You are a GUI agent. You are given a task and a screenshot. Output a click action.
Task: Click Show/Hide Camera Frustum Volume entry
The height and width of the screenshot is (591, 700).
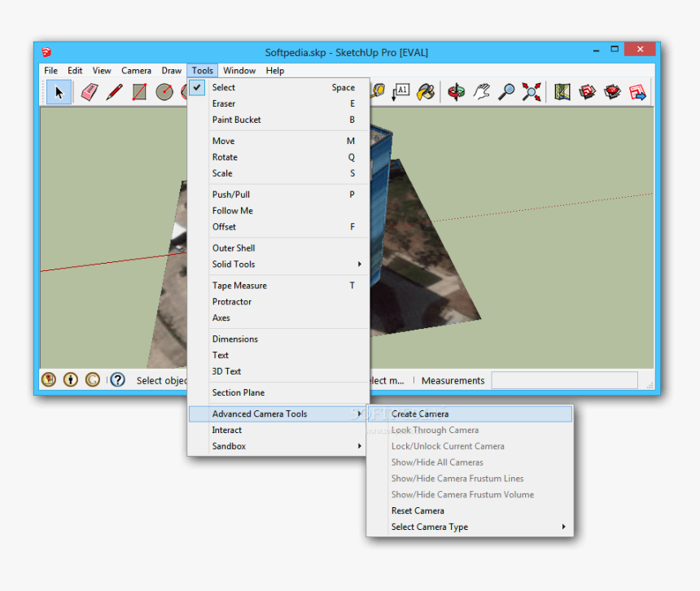pos(470,495)
